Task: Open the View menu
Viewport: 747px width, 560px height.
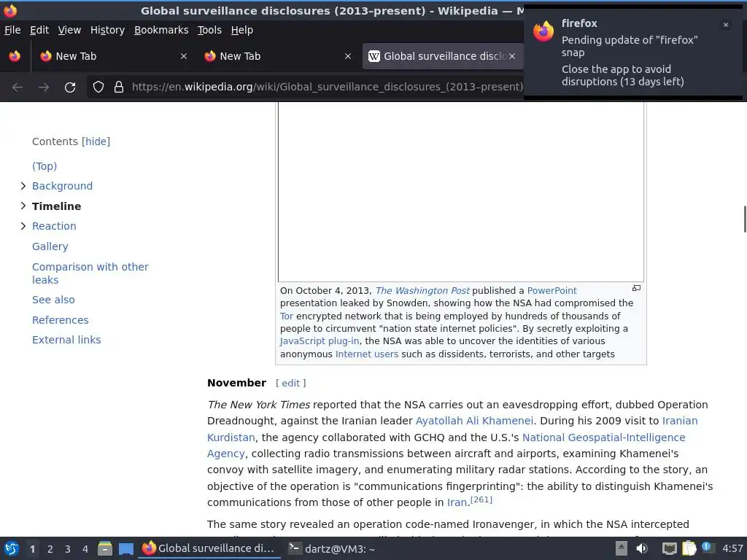Action: [69, 30]
